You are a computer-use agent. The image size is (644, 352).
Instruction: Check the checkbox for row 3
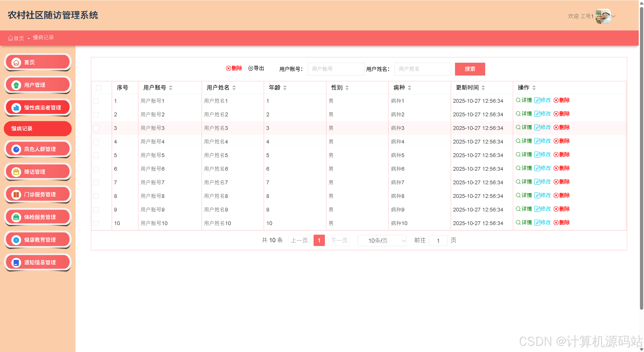(x=96, y=128)
